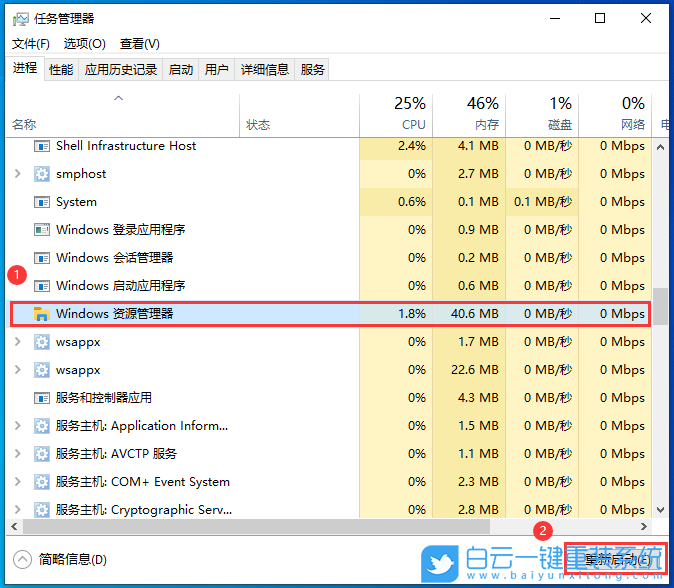Click the 重新启动 restart button

(616, 559)
